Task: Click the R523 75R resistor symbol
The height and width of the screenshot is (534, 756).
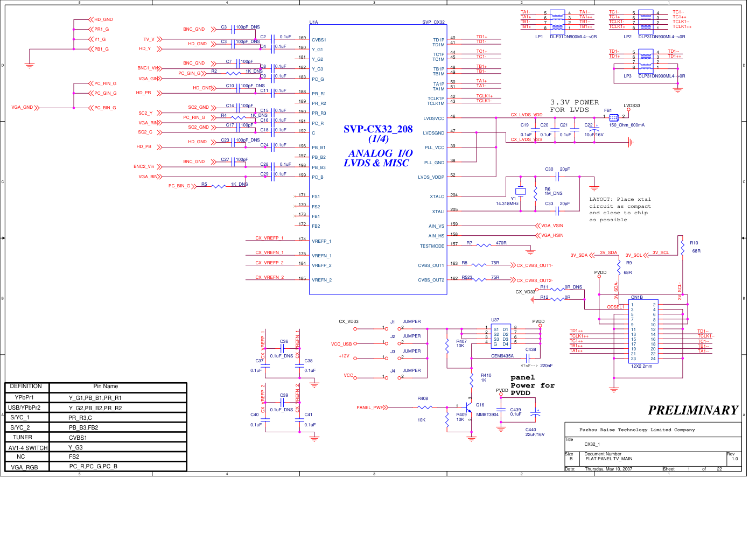Action: tap(479, 279)
